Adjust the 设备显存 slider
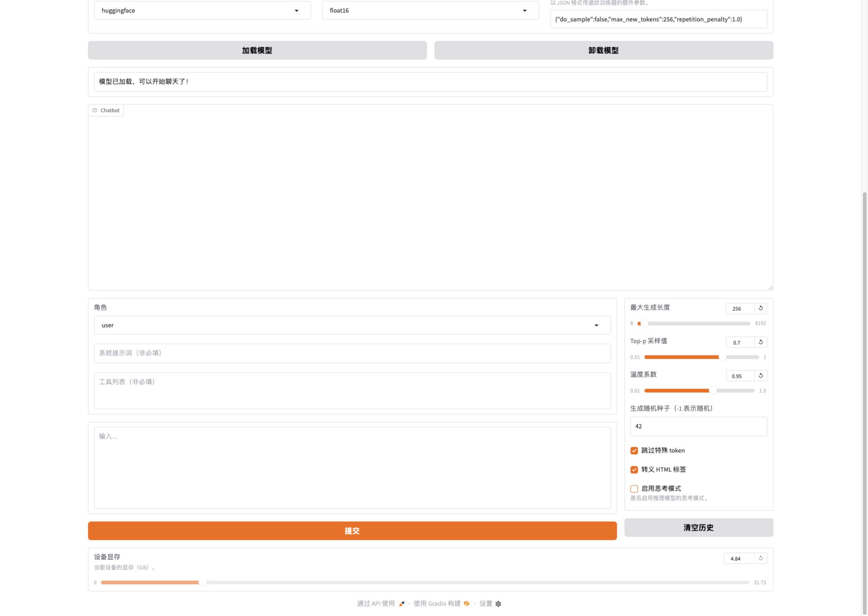The width and height of the screenshot is (868, 616). [425, 583]
